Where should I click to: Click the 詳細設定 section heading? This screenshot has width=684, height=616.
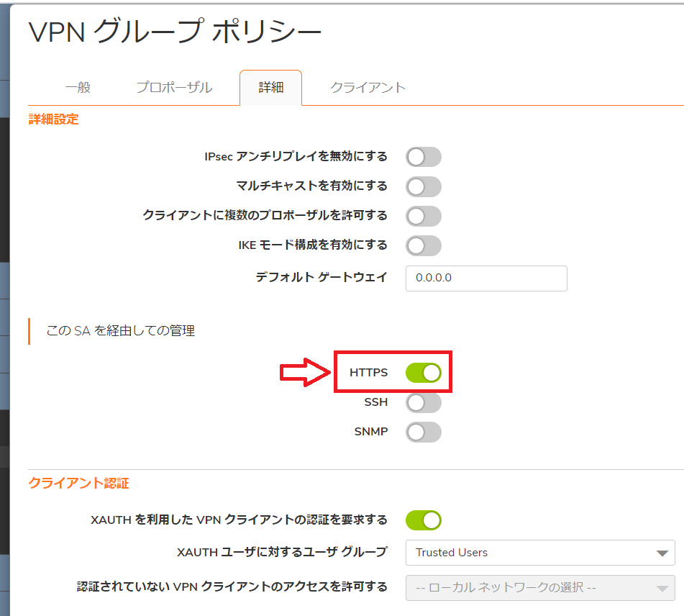[x=54, y=119]
